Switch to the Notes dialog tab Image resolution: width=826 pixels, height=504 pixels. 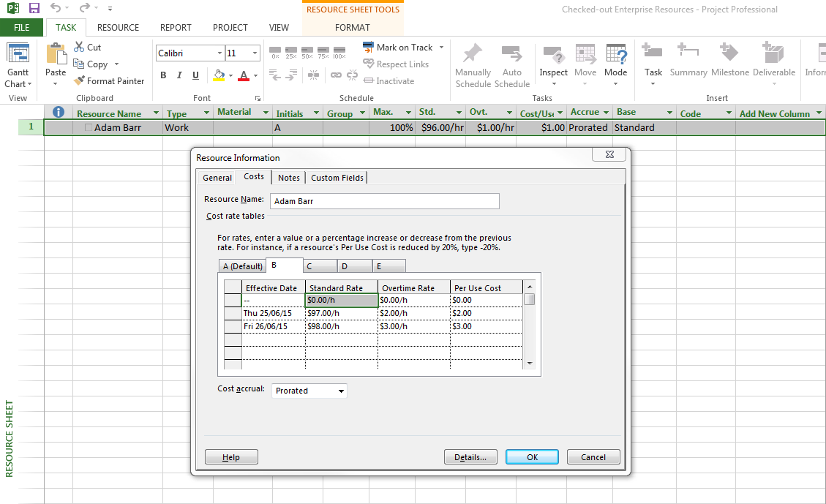[289, 178]
